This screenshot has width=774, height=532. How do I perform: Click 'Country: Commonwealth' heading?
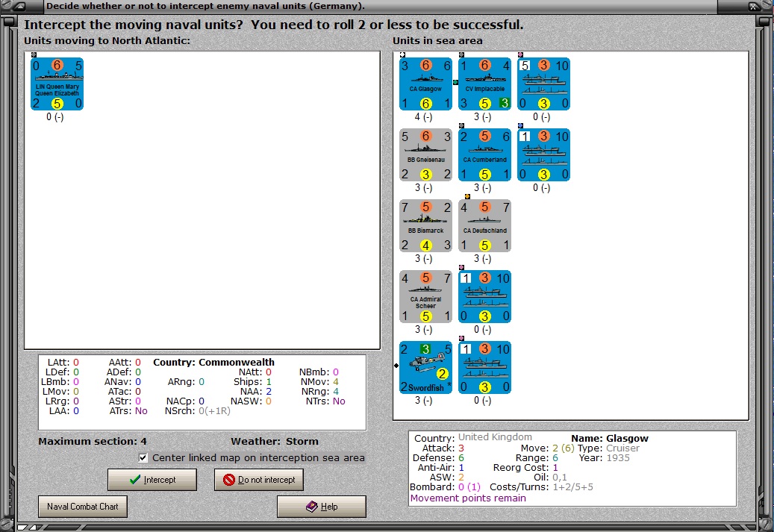pyautogui.click(x=213, y=362)
